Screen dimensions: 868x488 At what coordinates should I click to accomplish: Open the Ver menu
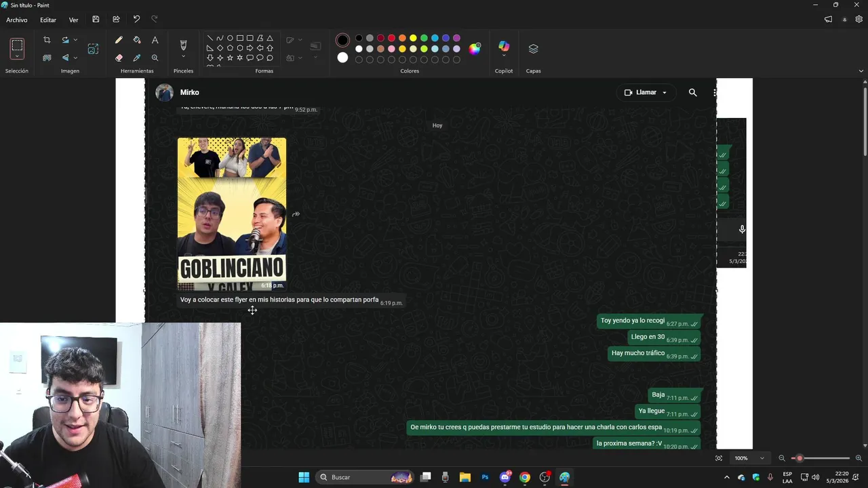click(73, 20)
